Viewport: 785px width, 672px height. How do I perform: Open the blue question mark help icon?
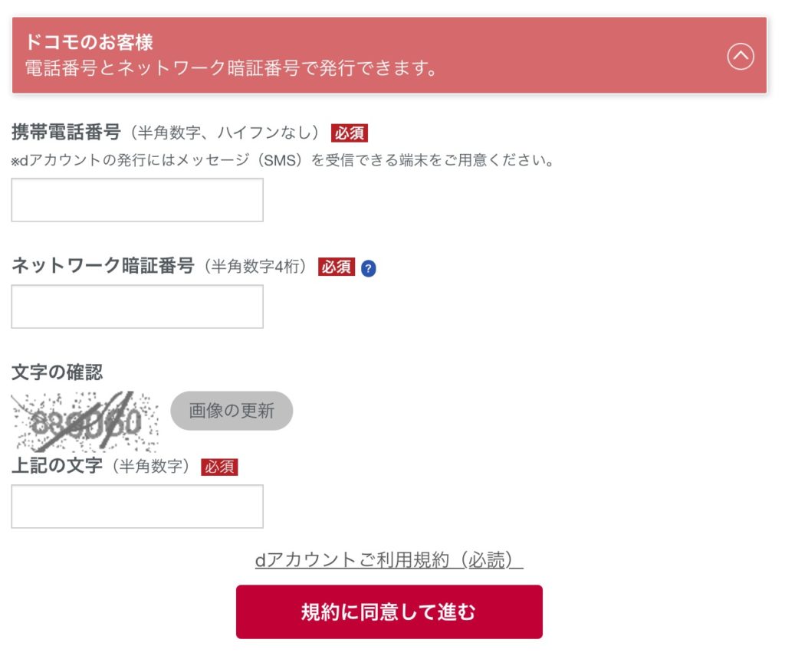pos(369,268)
